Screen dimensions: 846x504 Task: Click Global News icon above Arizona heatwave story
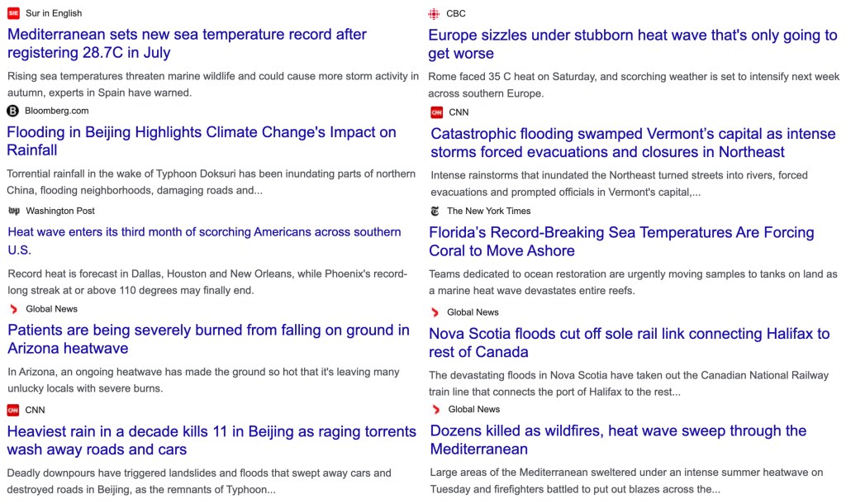pyautogui.click(x=13, y=309)
